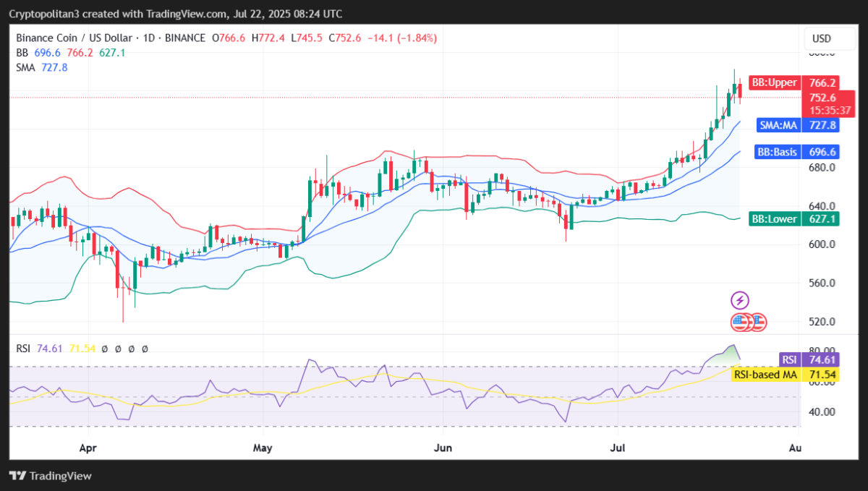Click the rightmost US flag event icon

[x=757, y=322]
